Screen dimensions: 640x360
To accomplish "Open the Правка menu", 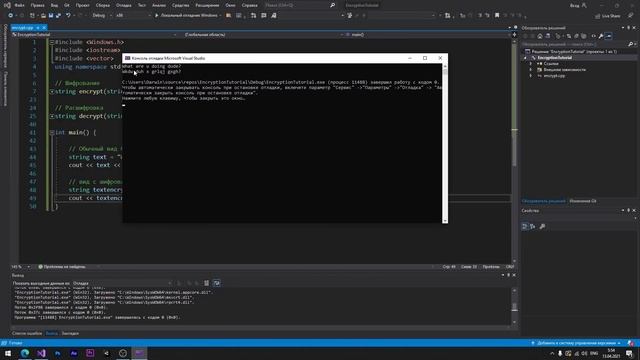I will coord(37,5).
